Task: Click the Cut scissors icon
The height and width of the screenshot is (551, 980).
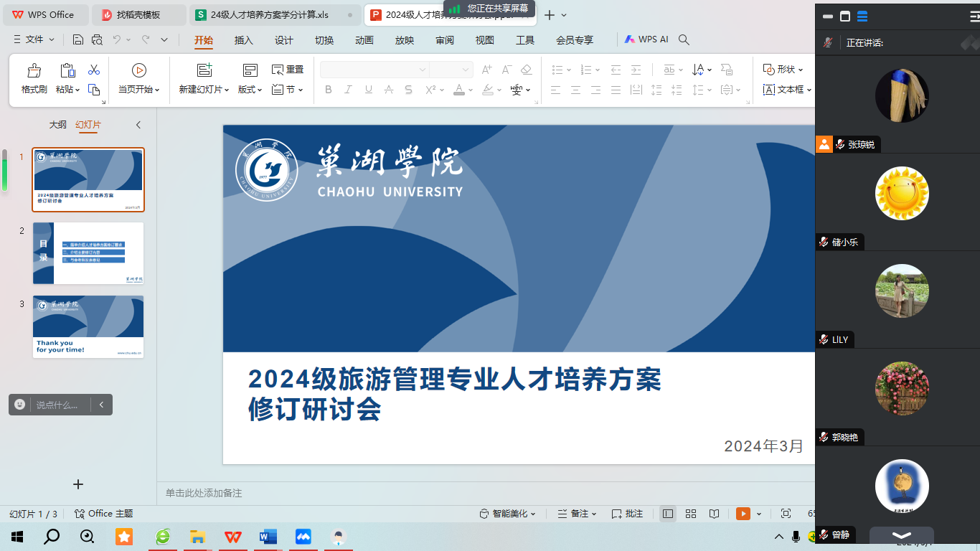Action: click(x=94, y=70)
